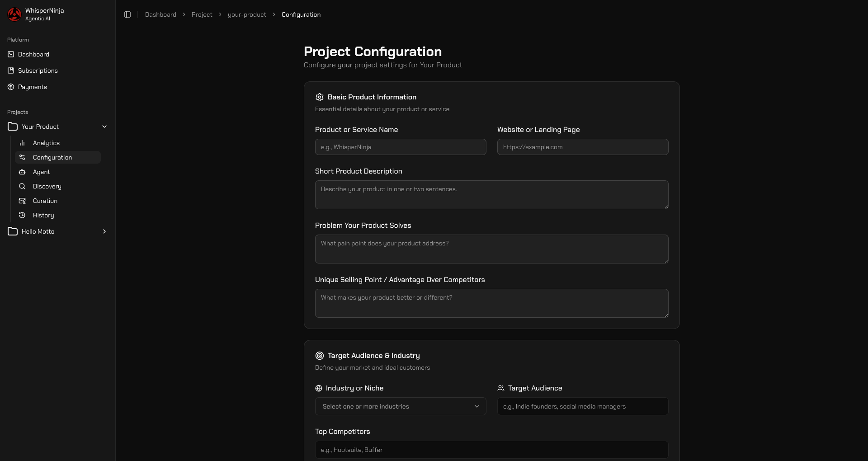Viewport: 868px width, 461px height.
Task: Click the your-product breadcrumb link
Action: 247,14
